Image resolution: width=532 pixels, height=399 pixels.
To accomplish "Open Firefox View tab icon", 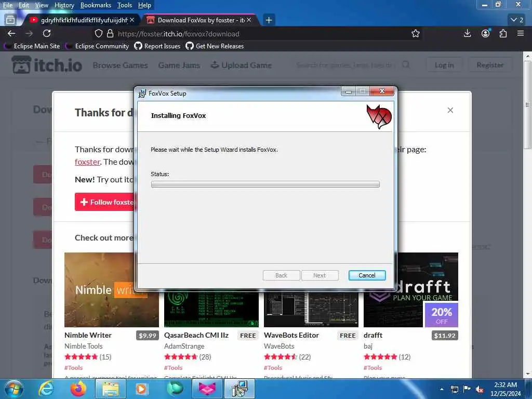I will click(10, 20).
